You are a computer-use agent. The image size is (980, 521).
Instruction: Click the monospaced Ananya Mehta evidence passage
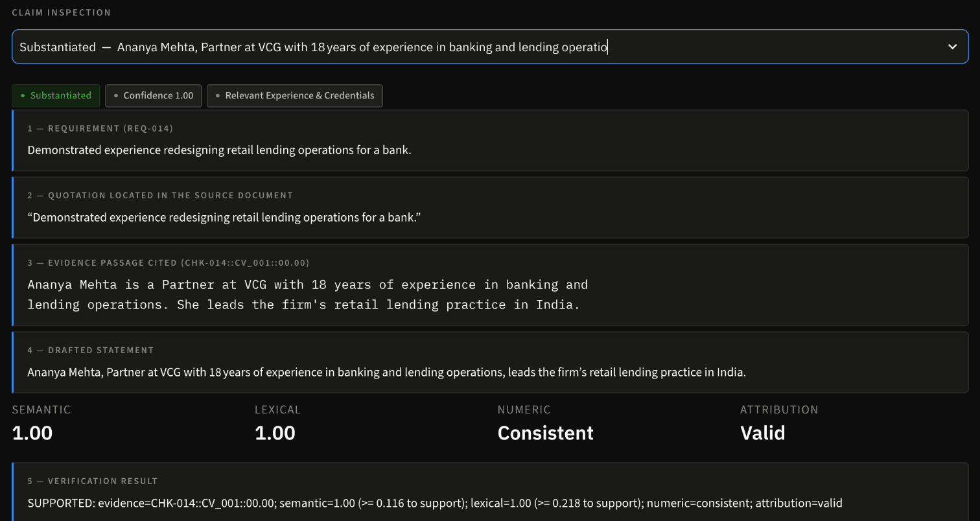pyautogui.click(x=308, y=294)
